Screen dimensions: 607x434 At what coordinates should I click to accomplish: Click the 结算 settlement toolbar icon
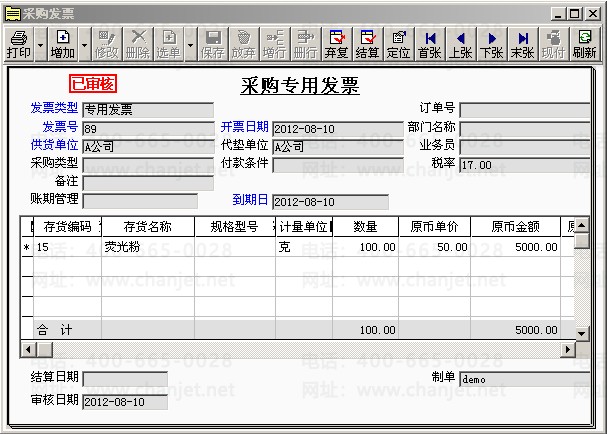click(x=367, y=44)
